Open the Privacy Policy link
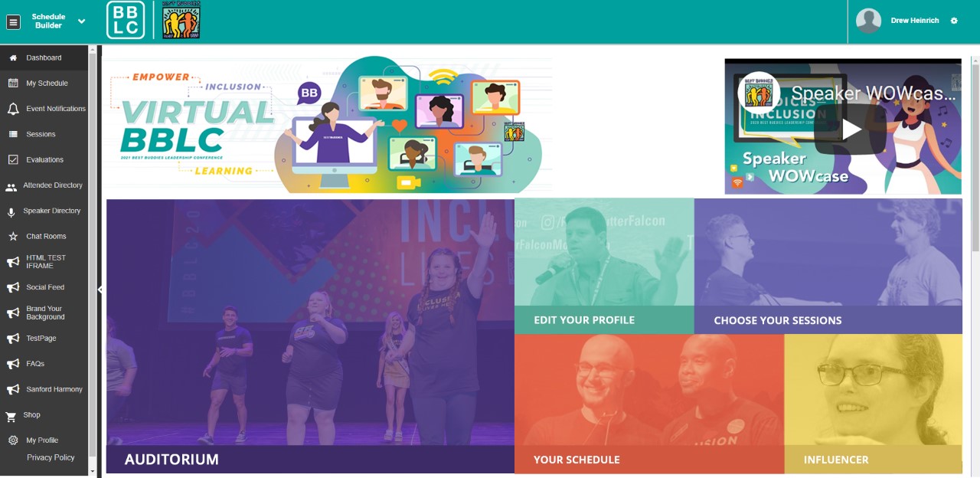 (x=51, y=457)
